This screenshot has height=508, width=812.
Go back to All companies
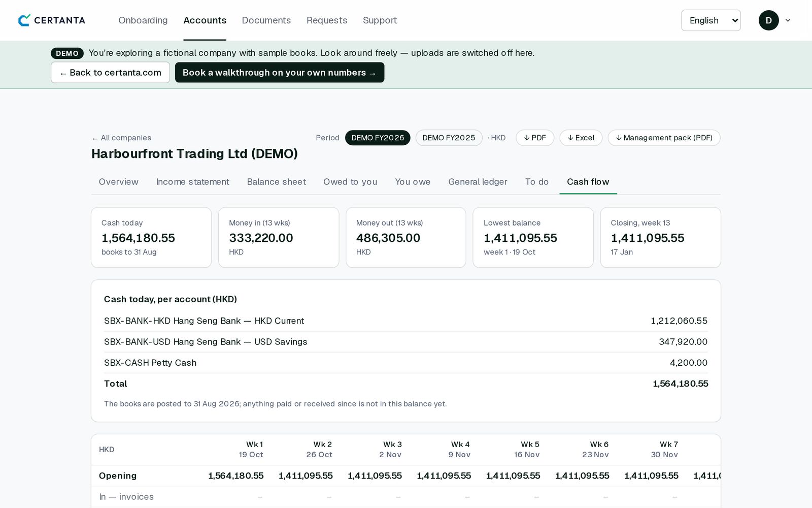pyautogui.click(x=121, y=138)
